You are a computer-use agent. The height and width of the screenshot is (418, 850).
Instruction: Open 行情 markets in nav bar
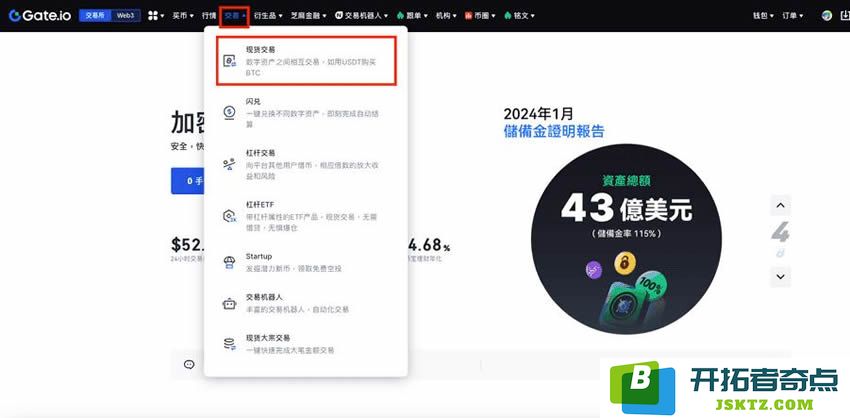click(x=209, y=16)
